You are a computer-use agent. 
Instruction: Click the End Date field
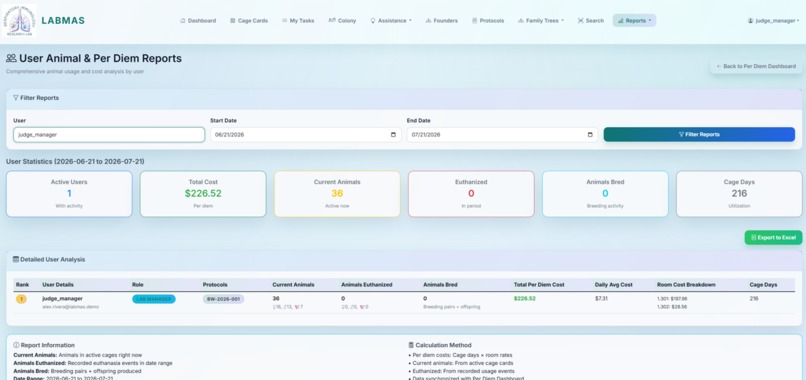502,135
